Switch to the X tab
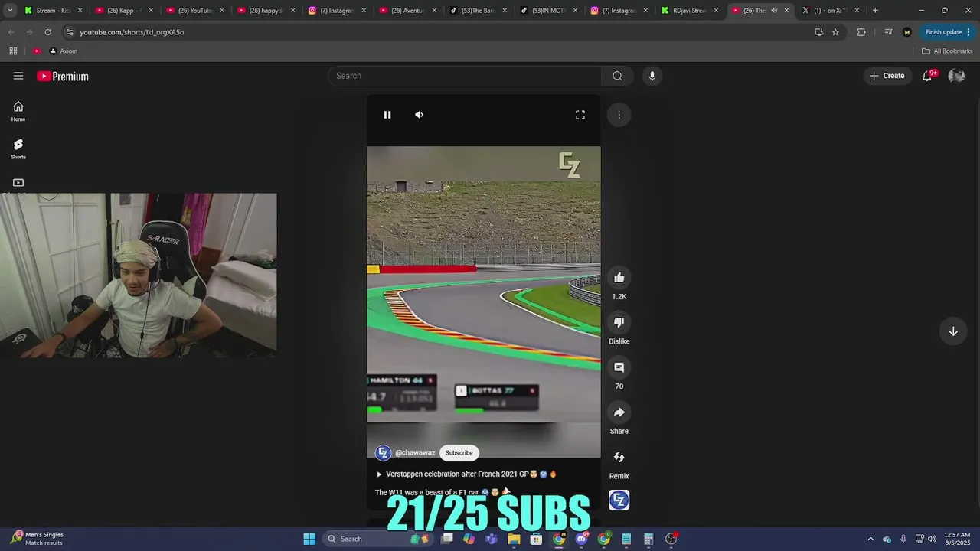The image size is (980, 551). click(831, 11)
